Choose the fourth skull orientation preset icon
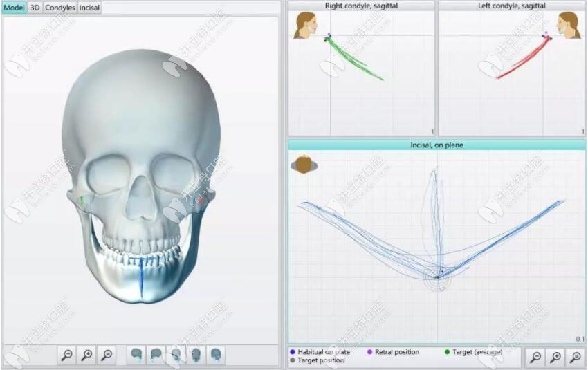The image size is (588, 370). (197, 355)
